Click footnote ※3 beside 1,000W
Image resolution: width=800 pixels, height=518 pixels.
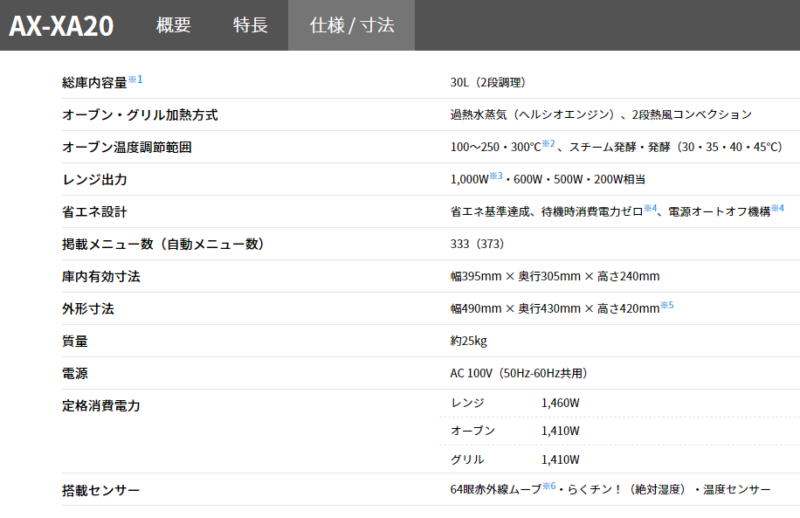(495, 176)
